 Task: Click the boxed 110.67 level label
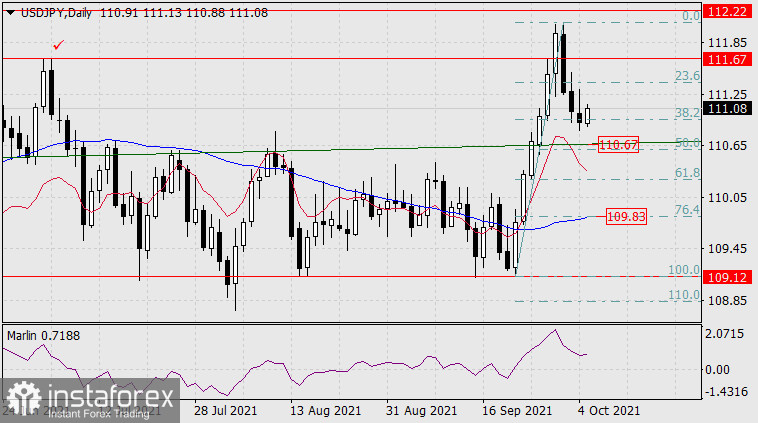click(x=618, y=145)
